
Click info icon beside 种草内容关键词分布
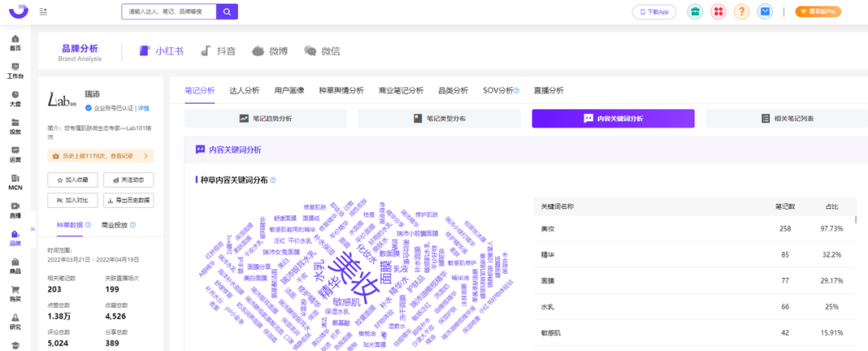[273, 181]
